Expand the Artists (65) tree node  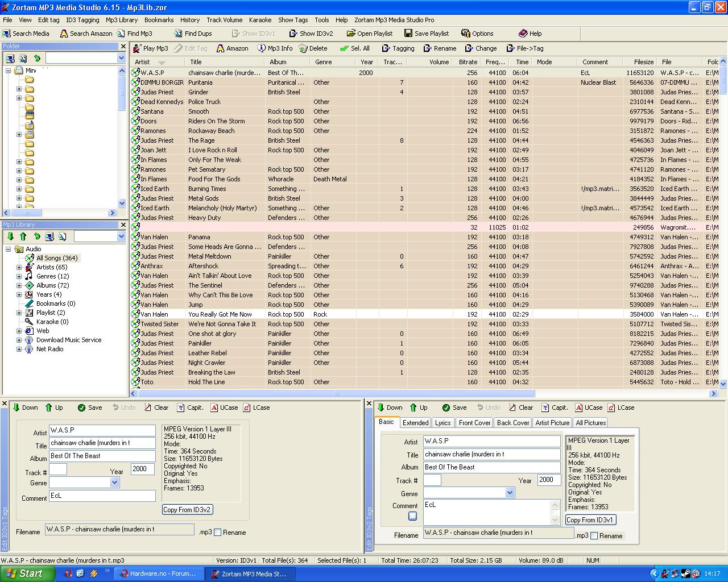pos(19,267)
